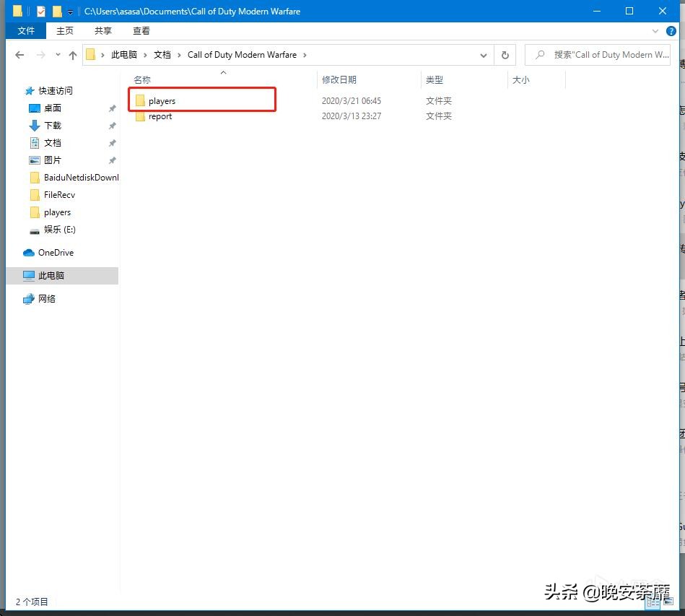Image resolution: width=685 pixels, height=616 pixels.
Task: Open the Customize Quick Access Toolbar dropdown
Action: [x=71, y=12]
